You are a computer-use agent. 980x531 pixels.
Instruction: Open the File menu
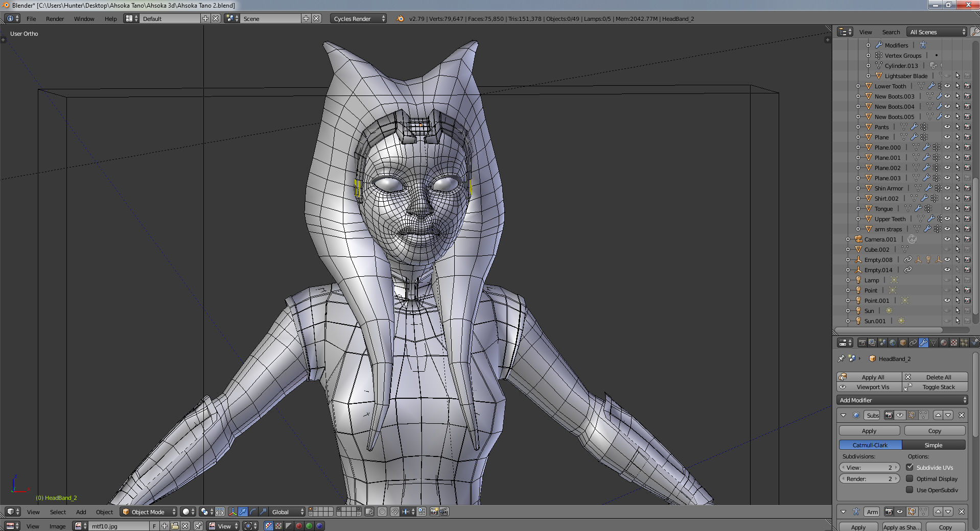(x=31, y=18)
